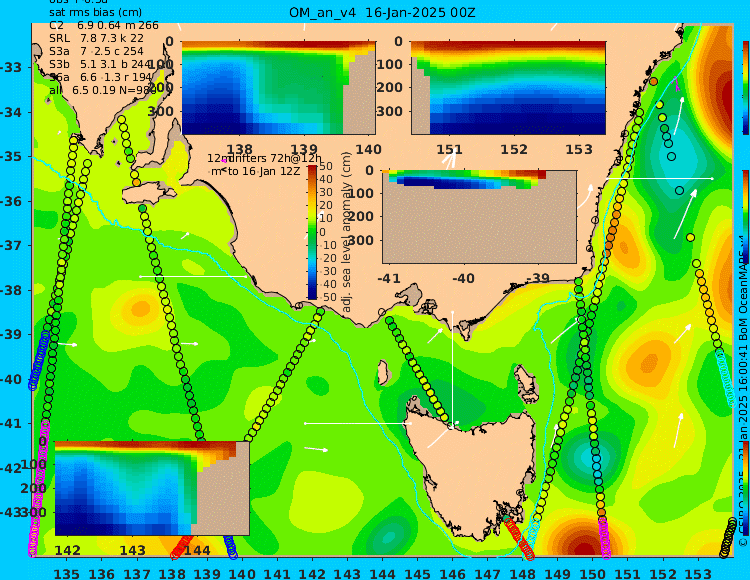Click the 'all 6.5 0.19' summary row
Viewport: 750px width, 580px height.
[x=102, y=90]
